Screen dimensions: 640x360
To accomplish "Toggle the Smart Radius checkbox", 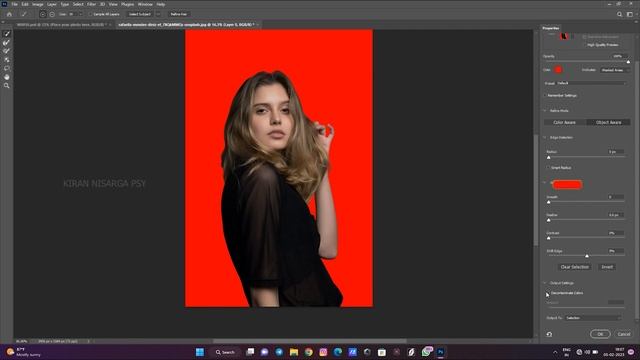I will point(548,168).
